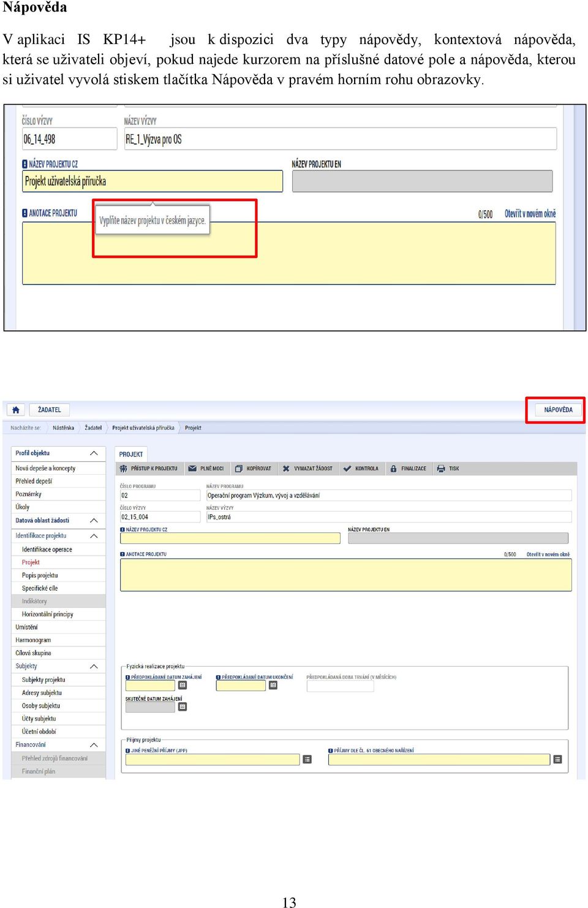588x908 pixels.
Task: Collapse the Profil objektu section
Action: pyautogui.click(x=94, y=453)
